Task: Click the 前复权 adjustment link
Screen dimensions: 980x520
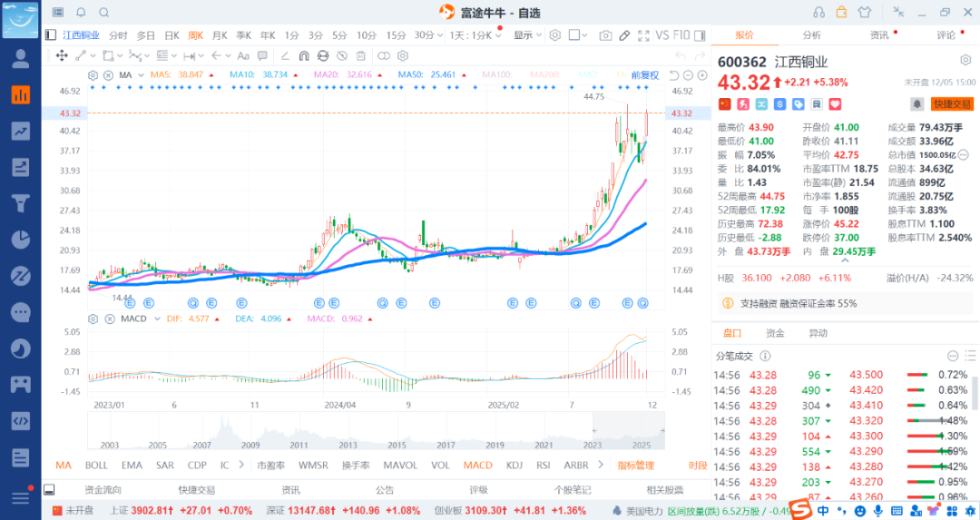Action: point(645,75)
